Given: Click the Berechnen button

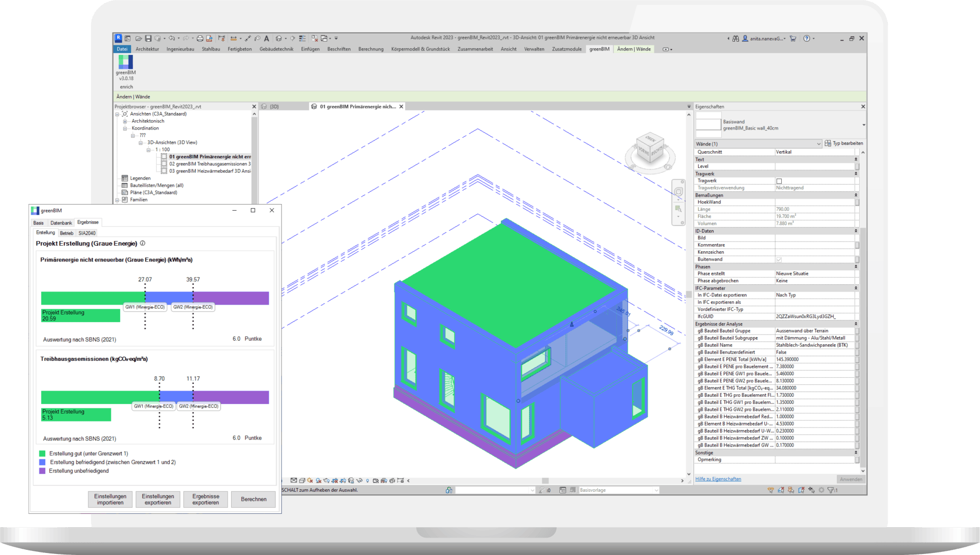Looking at the screenshot, I should [254, 499].
